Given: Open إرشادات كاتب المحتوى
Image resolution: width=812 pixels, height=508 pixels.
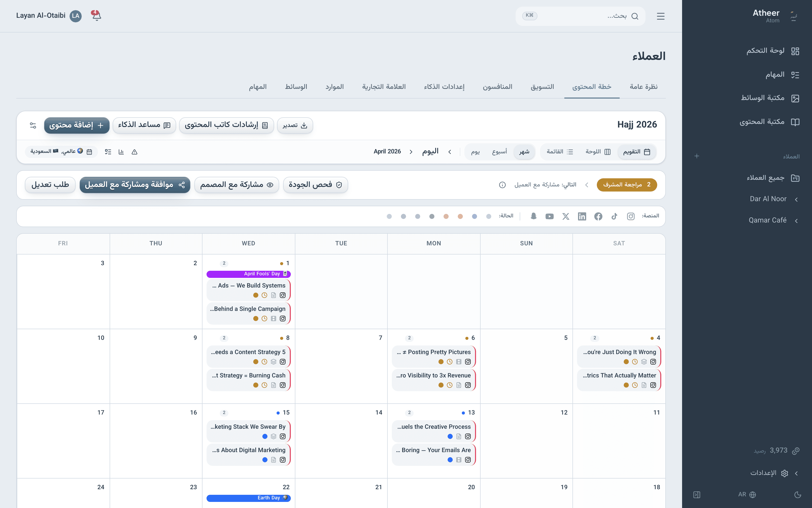Looking at the screenshot, I should 227,125.
